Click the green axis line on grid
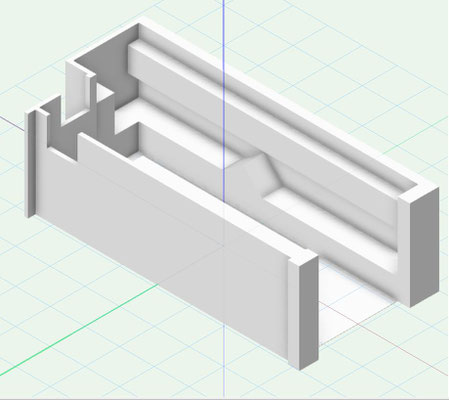The image size is (449, 400). (x=80, y=329)
